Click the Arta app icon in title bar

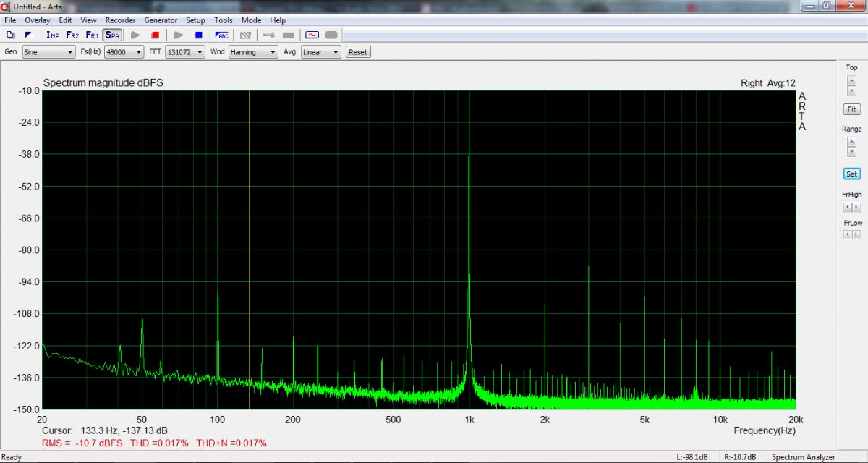click(6, 6)
